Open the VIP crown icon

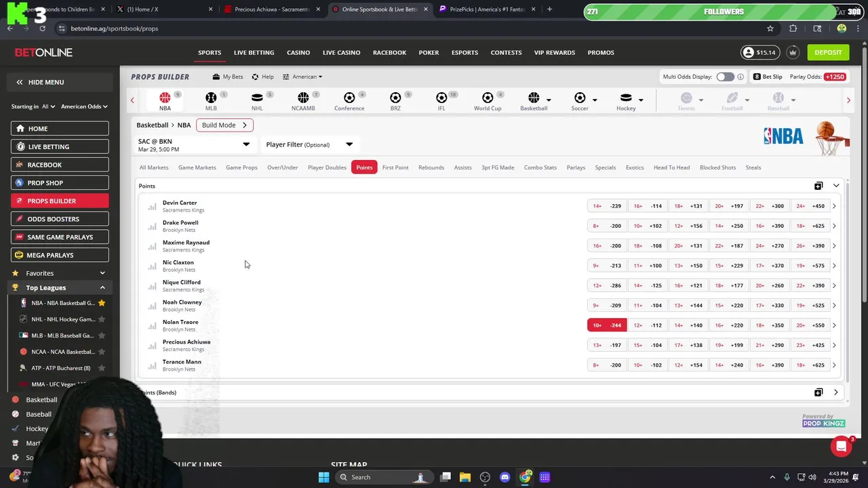pyautogui.click(x=793, y=52)
